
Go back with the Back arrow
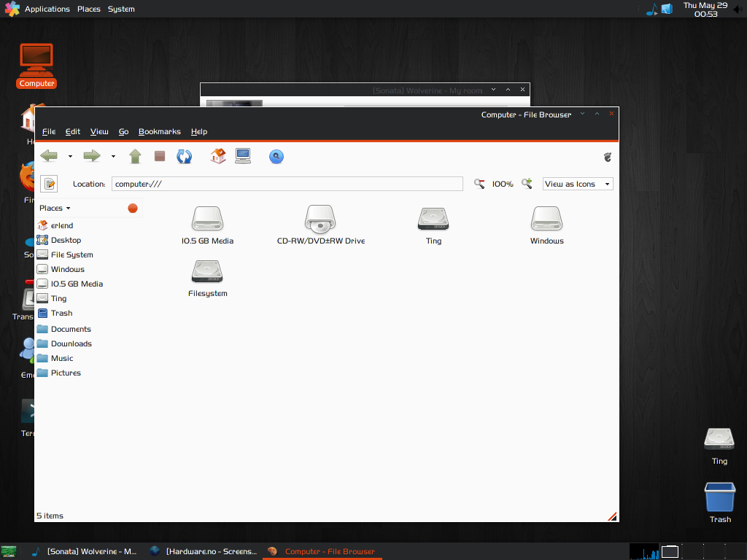click(49, 156)
